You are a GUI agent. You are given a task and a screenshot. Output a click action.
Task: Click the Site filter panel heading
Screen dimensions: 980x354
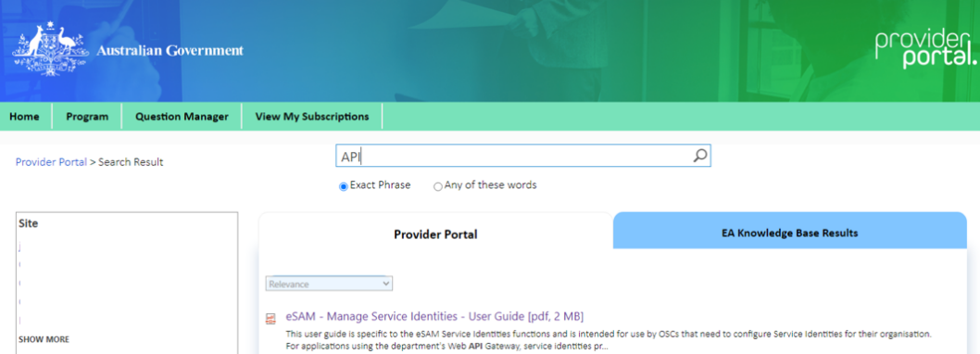pyautogui.click(x=28, y=223)
